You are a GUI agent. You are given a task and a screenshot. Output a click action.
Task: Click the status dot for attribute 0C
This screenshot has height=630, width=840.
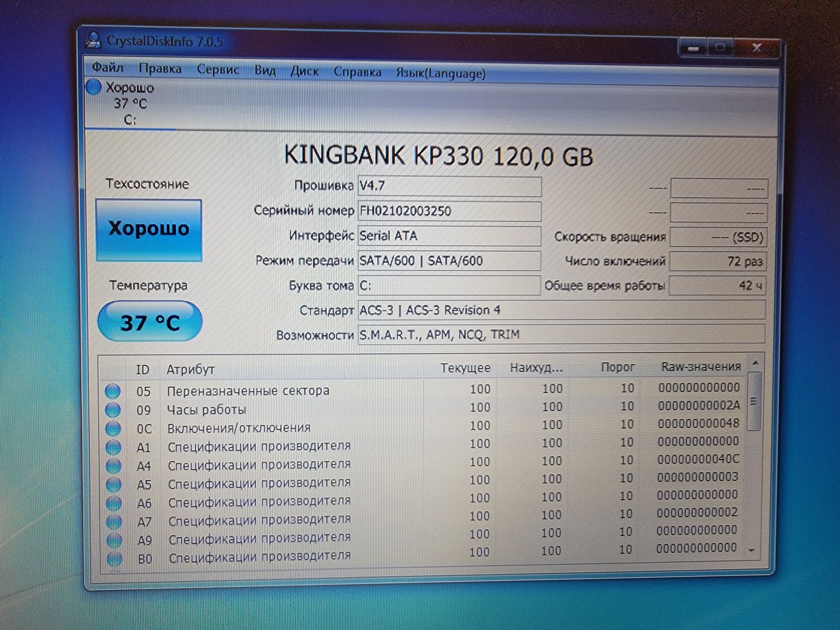pyautogui.click(x=113, y=428)
